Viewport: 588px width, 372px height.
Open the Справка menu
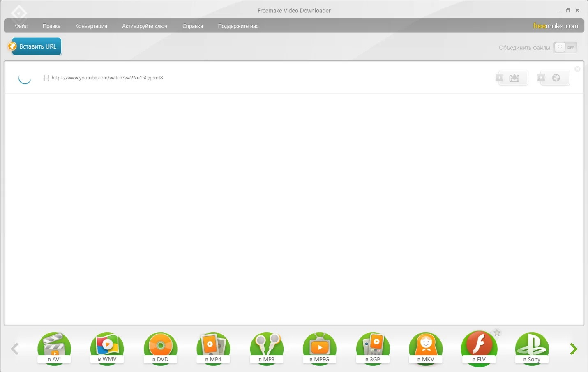(x=193, y=26)
